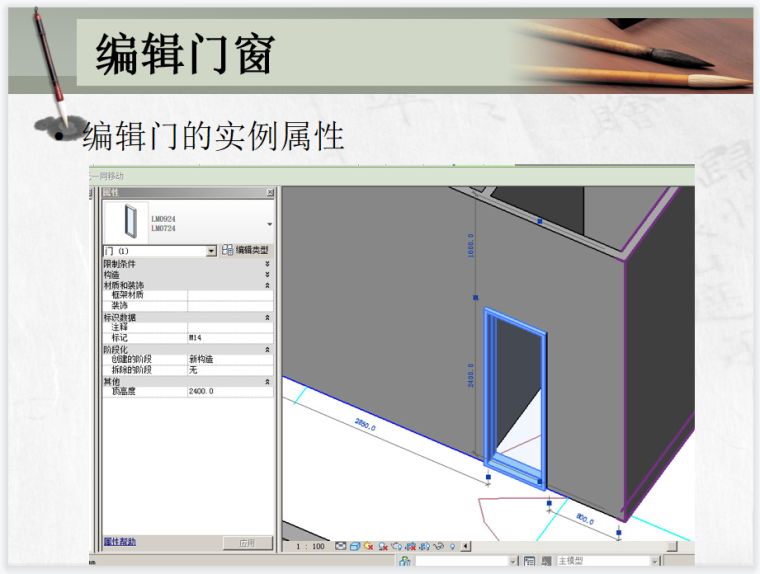Open the 门 (1) instance filter dropdown
Screen dimensions: 760x574
click(211, 251)
